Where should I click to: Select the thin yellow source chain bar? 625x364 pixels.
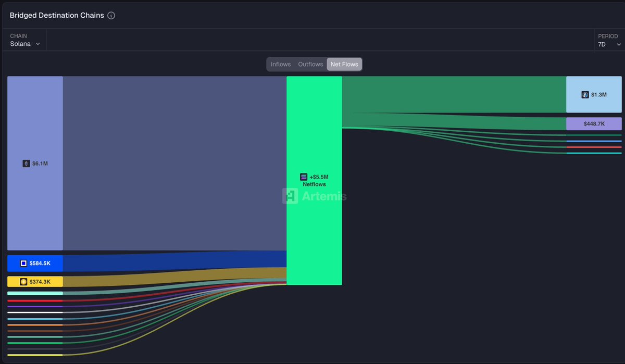tap(35, 355)
